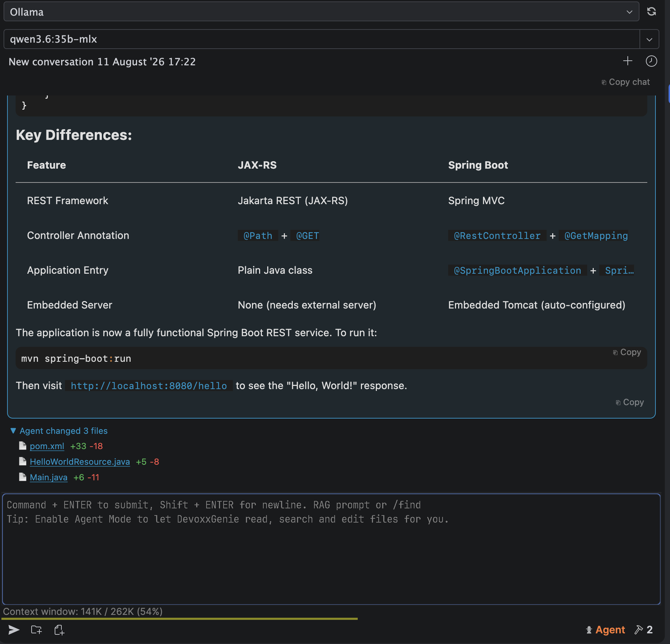
Task: Click Embedded Tomcat (auto-configured) cell
Action: click(537, 305)
